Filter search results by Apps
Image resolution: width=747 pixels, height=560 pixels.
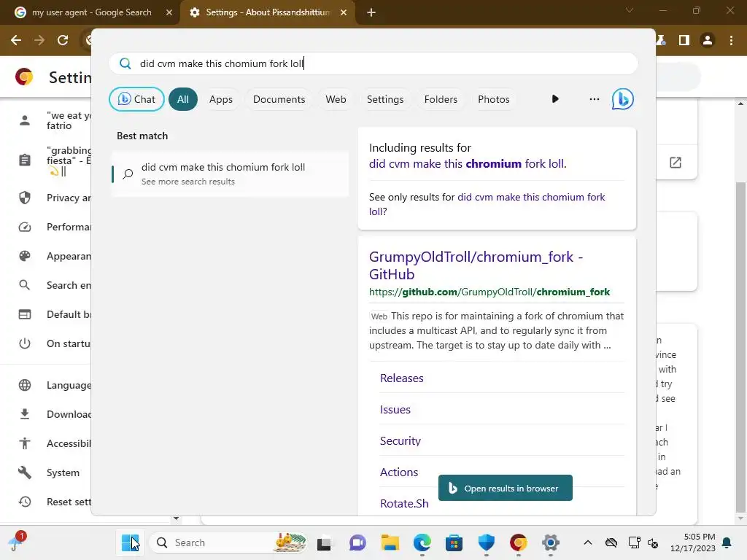tap(221, 99)
